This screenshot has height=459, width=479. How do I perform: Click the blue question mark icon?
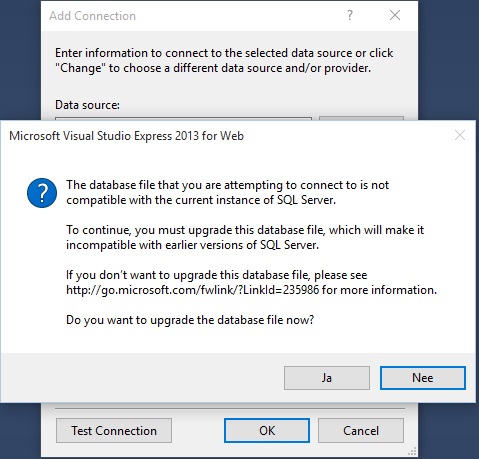(42, 193)
